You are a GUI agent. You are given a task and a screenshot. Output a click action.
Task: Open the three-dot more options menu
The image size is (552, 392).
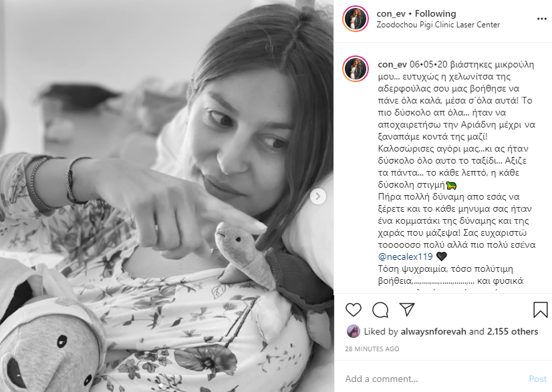(x=541, y=19)
